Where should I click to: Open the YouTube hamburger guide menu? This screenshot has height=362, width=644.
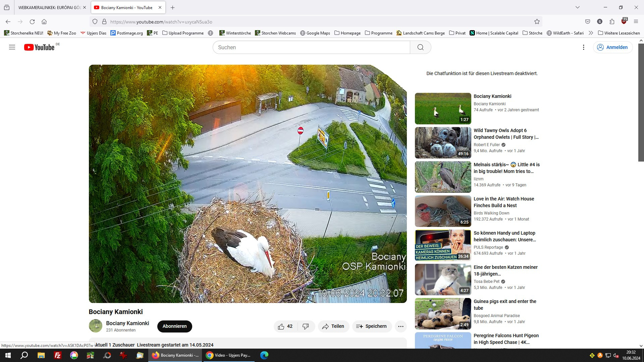click(x=12, y=47)
